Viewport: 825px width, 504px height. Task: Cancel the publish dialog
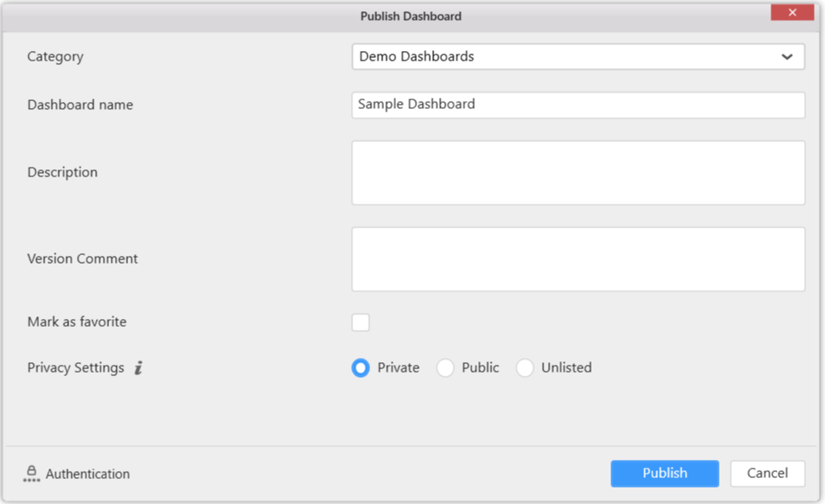pyautogui.click(x=767, y=474)
